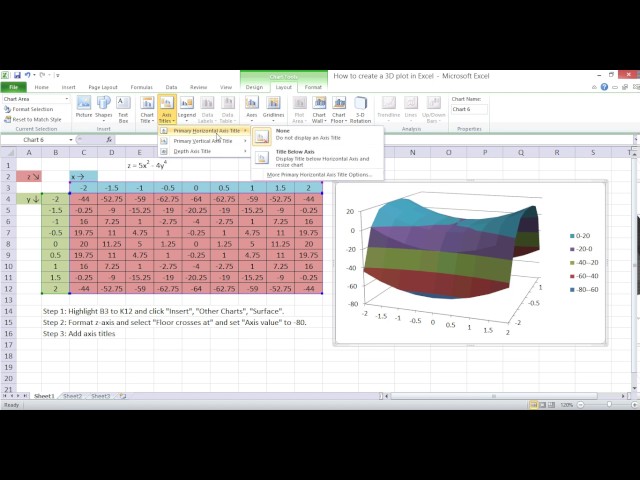Open the Gridlines options
Viewport: 640px width, 480px height.
click(273, 109)
